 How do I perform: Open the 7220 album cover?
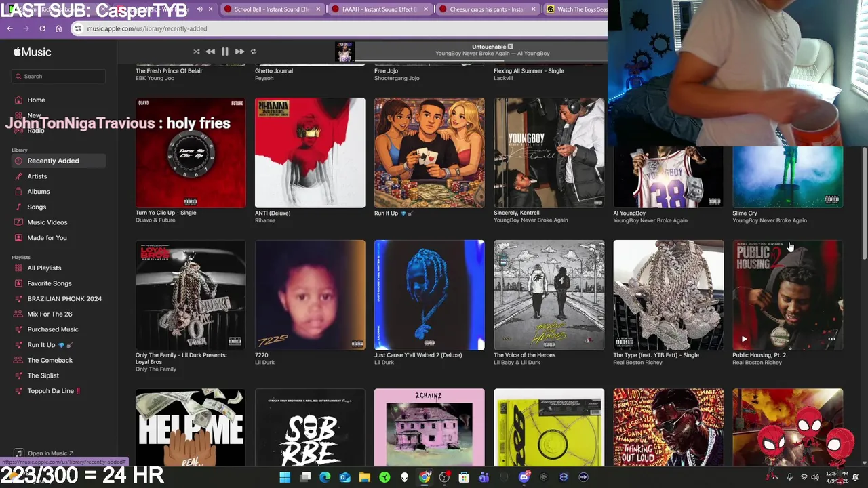pyautogui.click(x=310, y=295)
